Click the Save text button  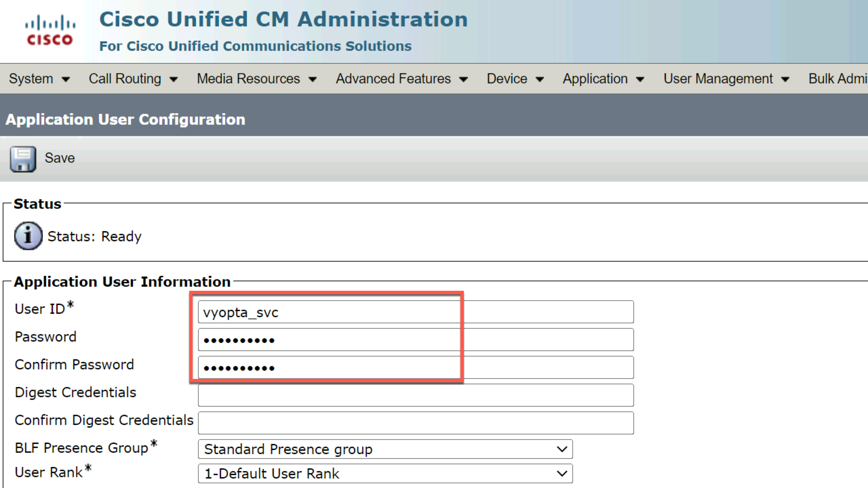coord(60,158)
